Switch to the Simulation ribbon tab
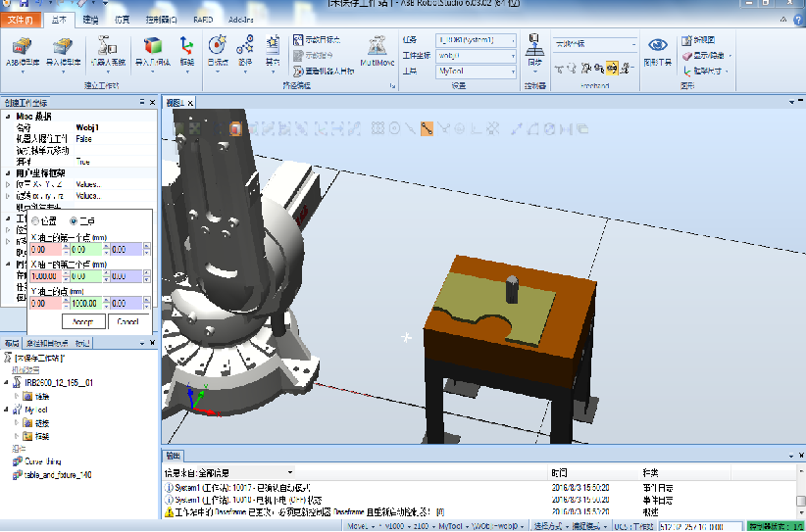Image resolution: width=806 pixels, height=532 pixels. click(x=123, y=20)
